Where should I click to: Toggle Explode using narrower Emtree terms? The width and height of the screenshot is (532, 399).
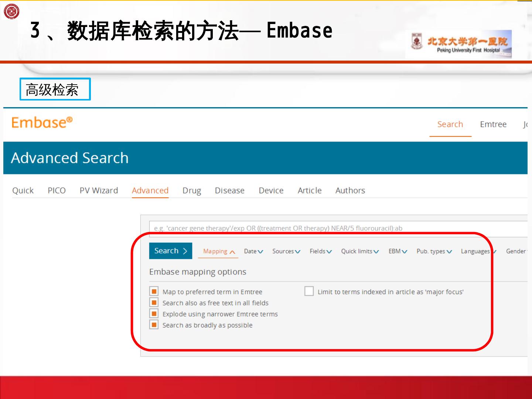[x=154, y=313]
